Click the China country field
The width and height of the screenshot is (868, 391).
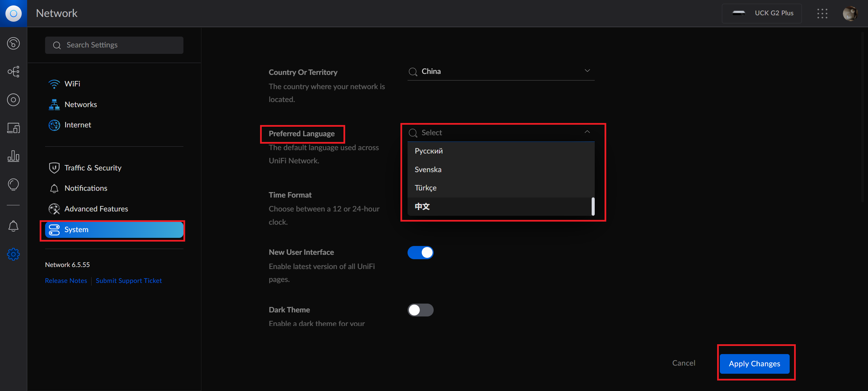point(501,71)
